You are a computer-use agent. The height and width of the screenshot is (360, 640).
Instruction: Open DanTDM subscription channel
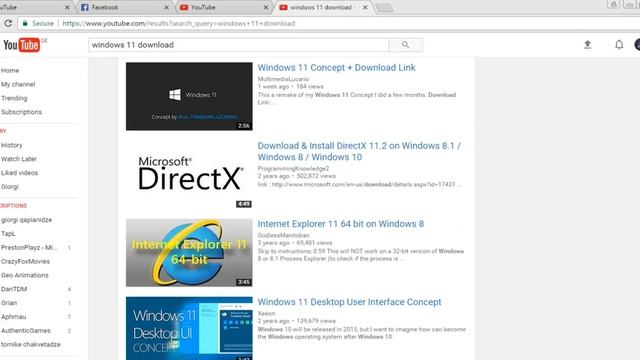click(14, 289)
